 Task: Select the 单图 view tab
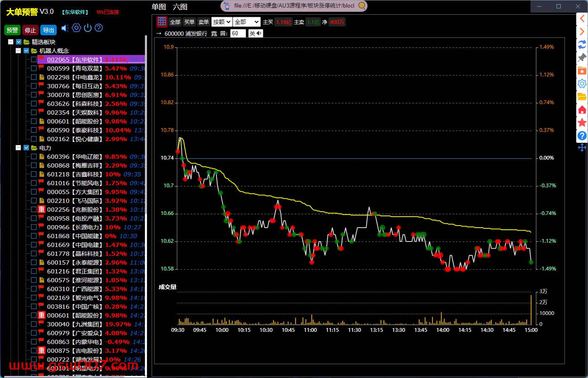[159, 7]
